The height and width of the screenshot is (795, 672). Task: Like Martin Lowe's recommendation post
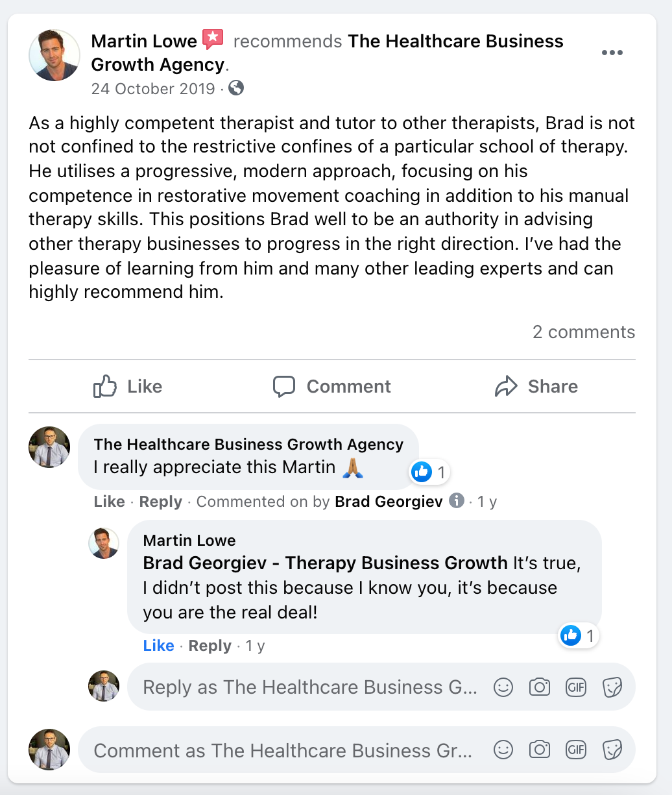coord(128,387)
